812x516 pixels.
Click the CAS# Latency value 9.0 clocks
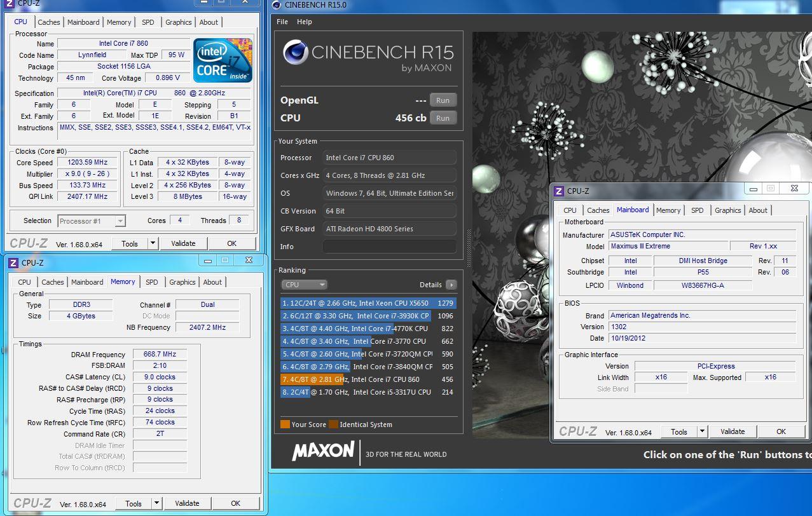pos(160,377)
